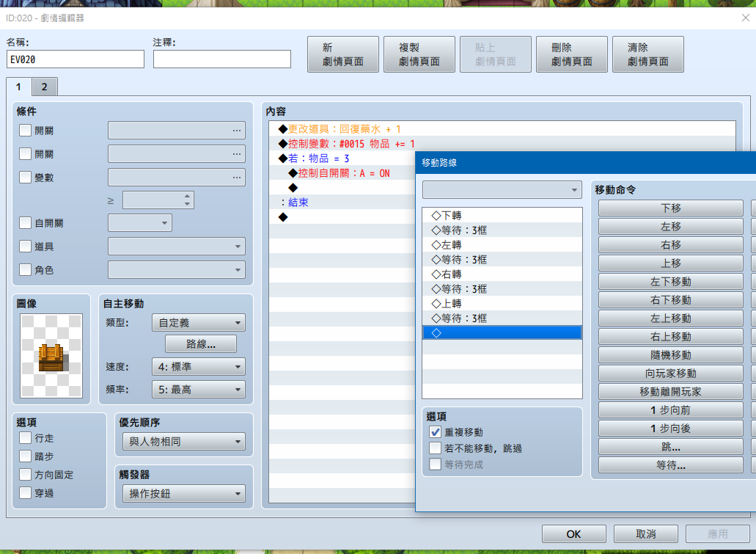Close the event editor window
This screenshot has height=554, width=756.
coord(745,18)
